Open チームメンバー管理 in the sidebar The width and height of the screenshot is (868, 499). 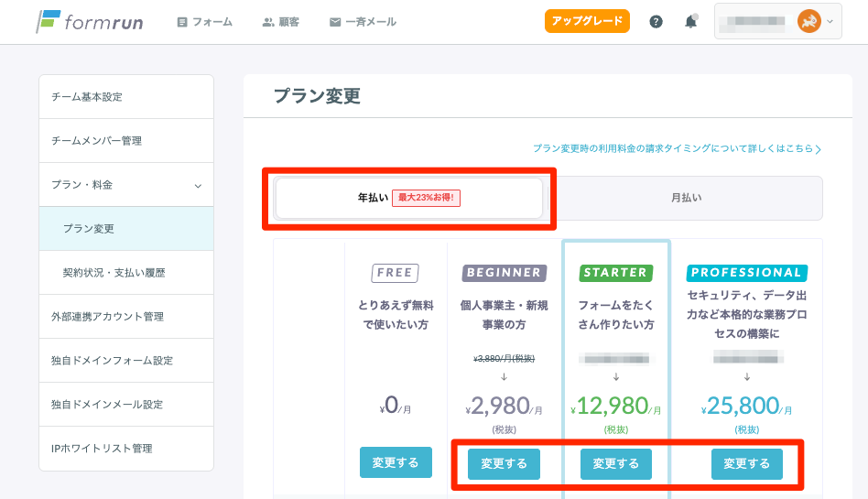97,141
